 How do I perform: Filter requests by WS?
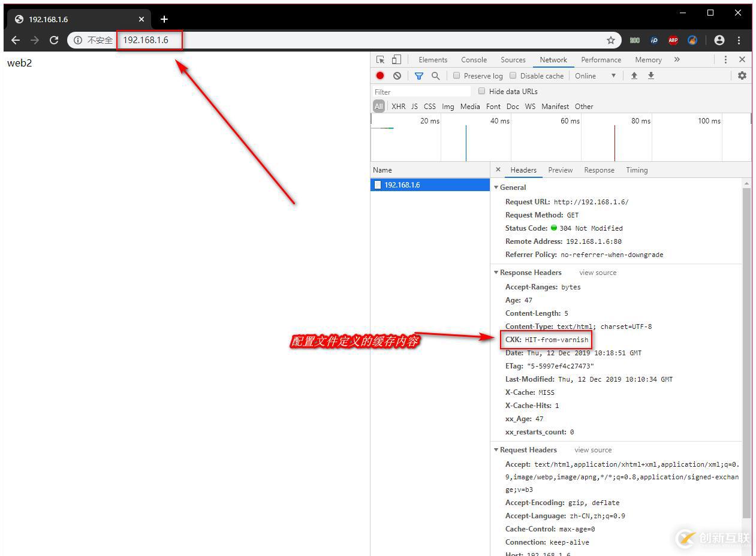[530, 106]
